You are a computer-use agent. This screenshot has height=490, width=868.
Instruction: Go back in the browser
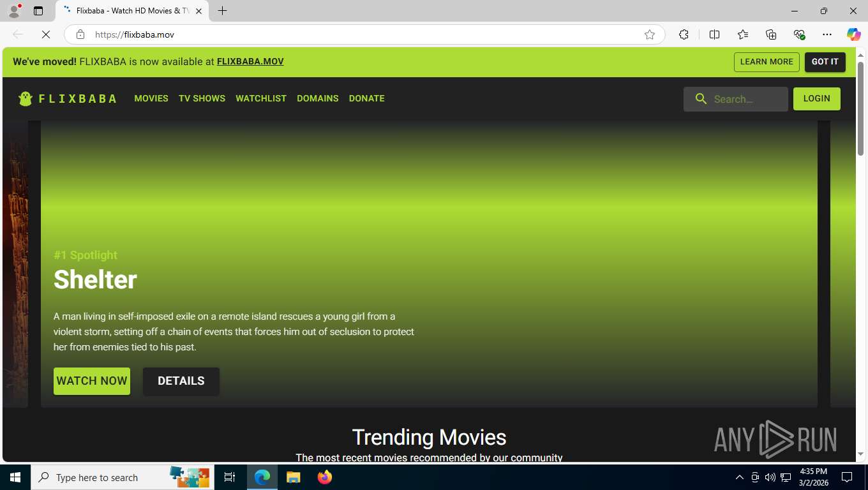18,34
